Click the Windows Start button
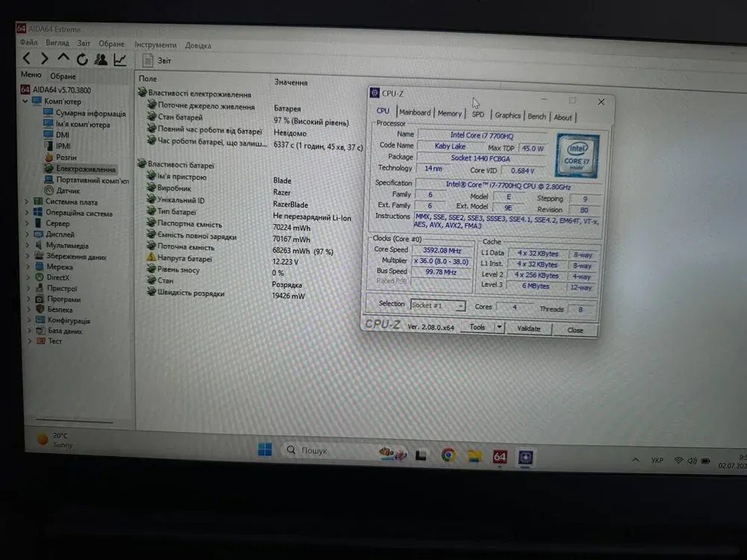Image resolution: width=747 pixels, height=560 pixels. 264,449
